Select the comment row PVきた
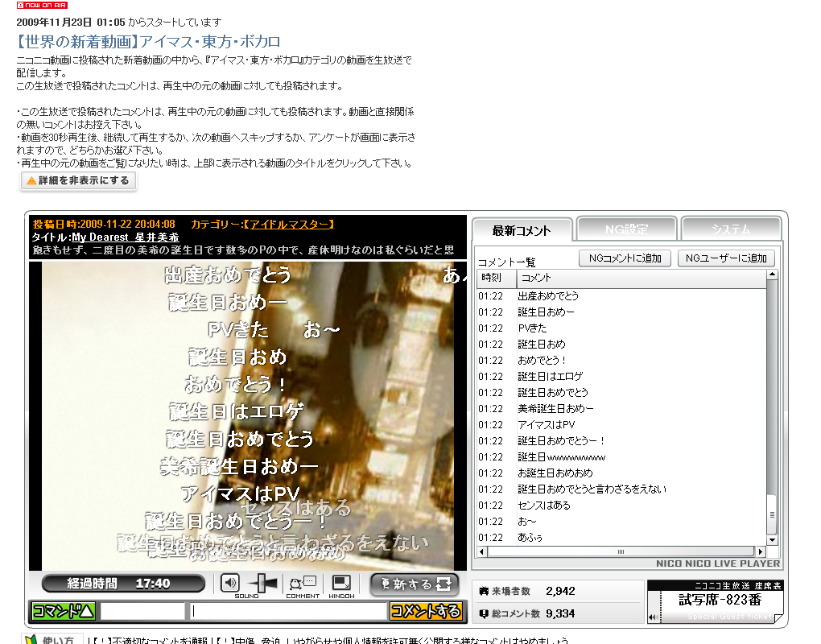 click(621, 328)
